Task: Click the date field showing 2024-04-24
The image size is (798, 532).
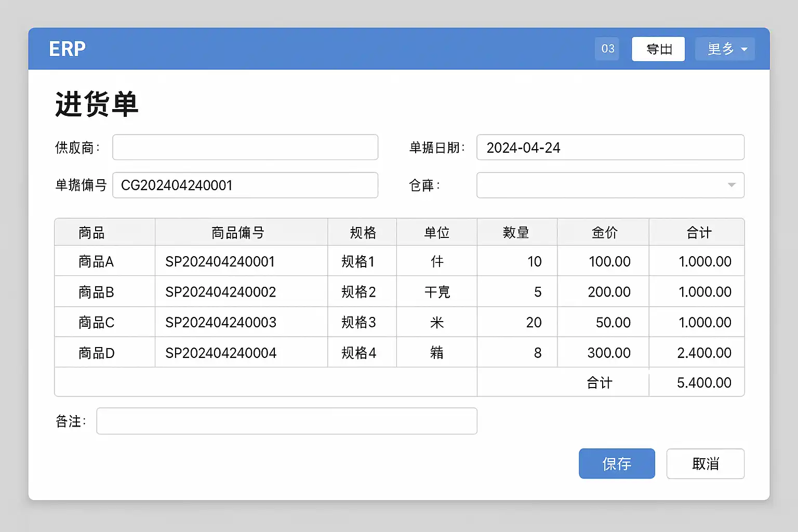Action: pos(610,148)
